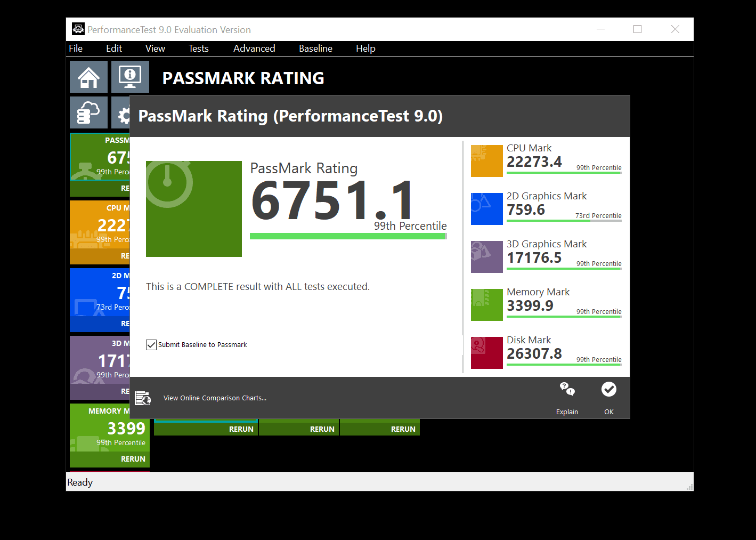Confirm with the OK checkmark icon
The height and width of the screenshot is (540, 756).
[609, 389]
